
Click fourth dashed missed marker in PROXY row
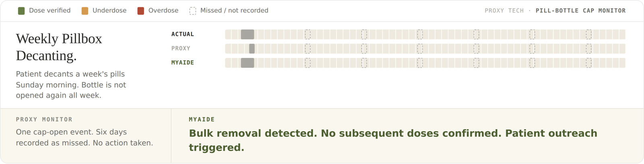[x=476, y=49]
